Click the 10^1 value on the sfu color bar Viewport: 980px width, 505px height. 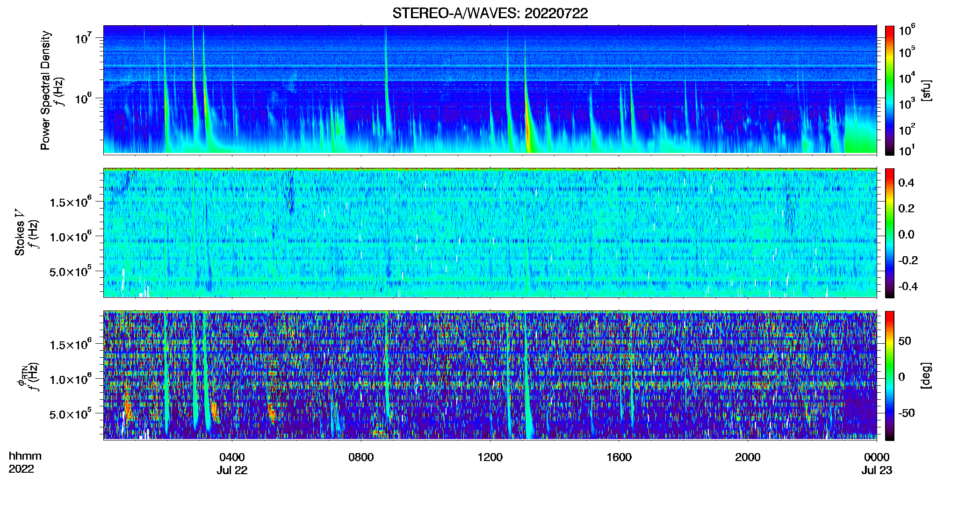pos(907,150)
